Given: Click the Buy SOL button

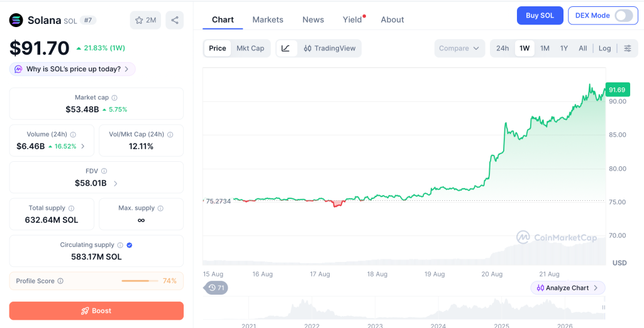Looking at the screenshot, I should (x=540, y=16).
